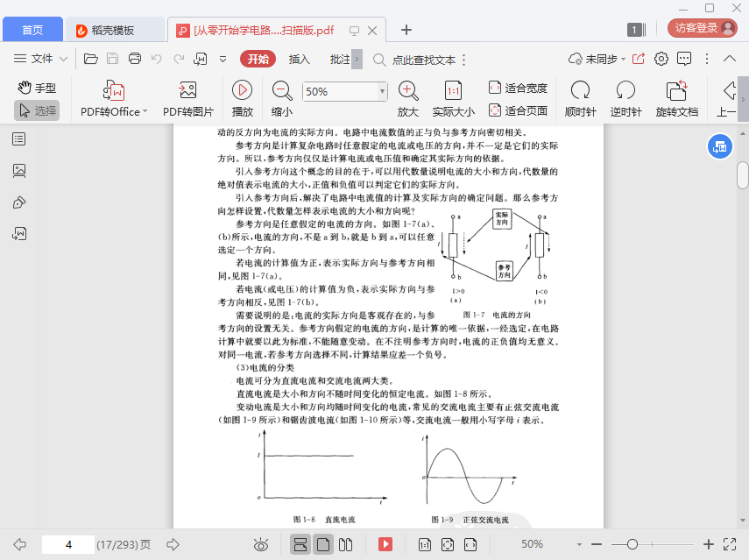Click the tab count indicator 1
The width and height of the screenshot is (749, 560).
(x=636, y=30)
